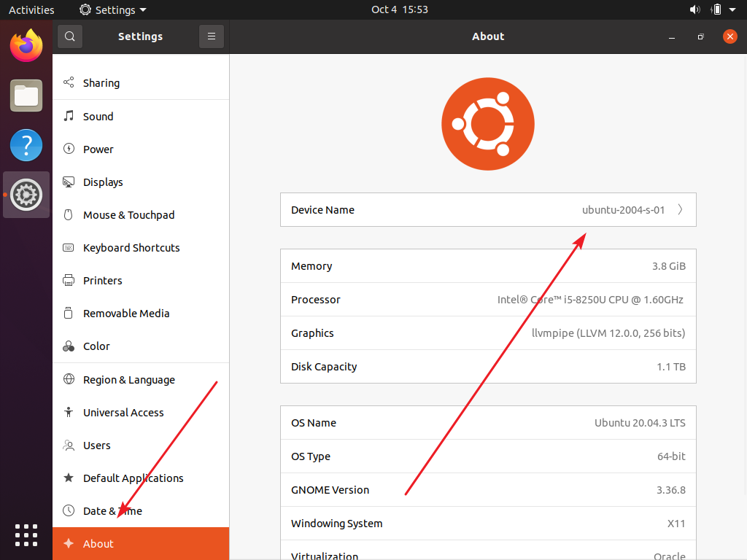Minimize the Settings window

point(672,36)
